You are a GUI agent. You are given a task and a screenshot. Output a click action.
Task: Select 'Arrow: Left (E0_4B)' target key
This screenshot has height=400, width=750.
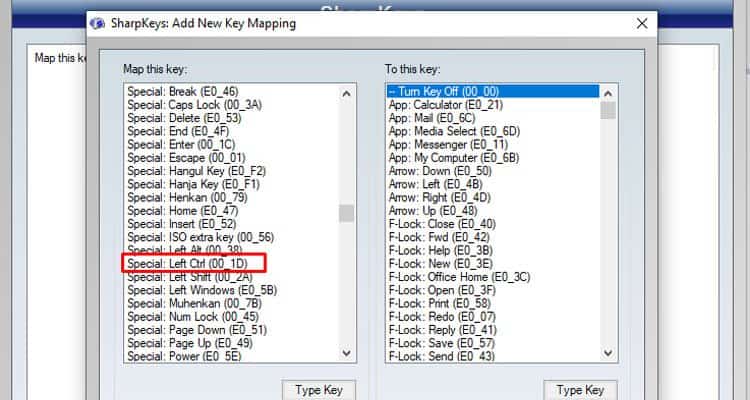point(436,184)
